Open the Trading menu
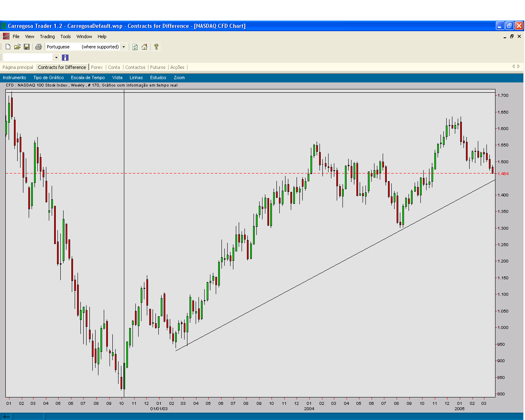The height and width of the screenshot is (420, 525). [47, 37]
